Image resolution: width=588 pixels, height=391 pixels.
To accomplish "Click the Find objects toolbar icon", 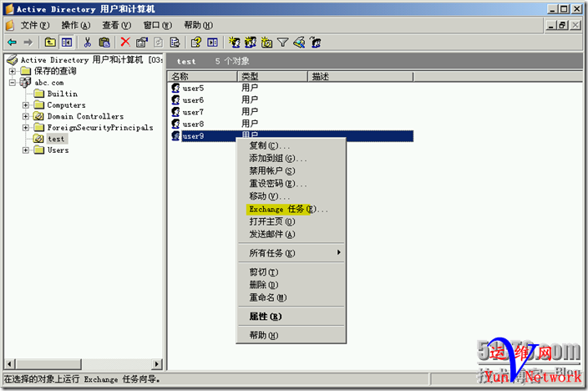I will tap(299, 43).
